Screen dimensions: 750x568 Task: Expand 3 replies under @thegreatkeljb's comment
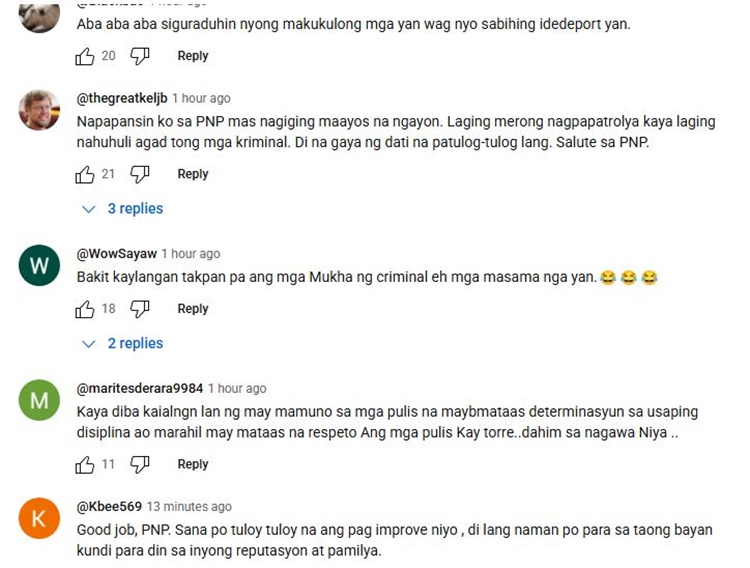pyautogui.click(x=122, y=209)
